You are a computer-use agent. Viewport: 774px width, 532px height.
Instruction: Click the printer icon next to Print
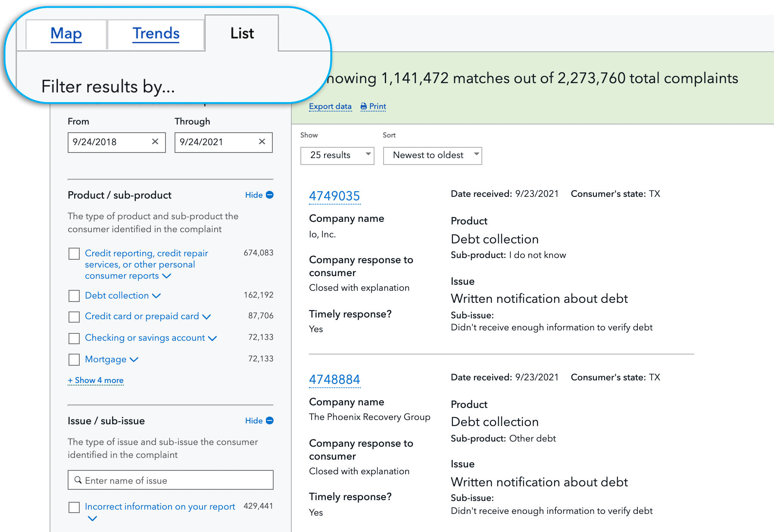[364, 106]
